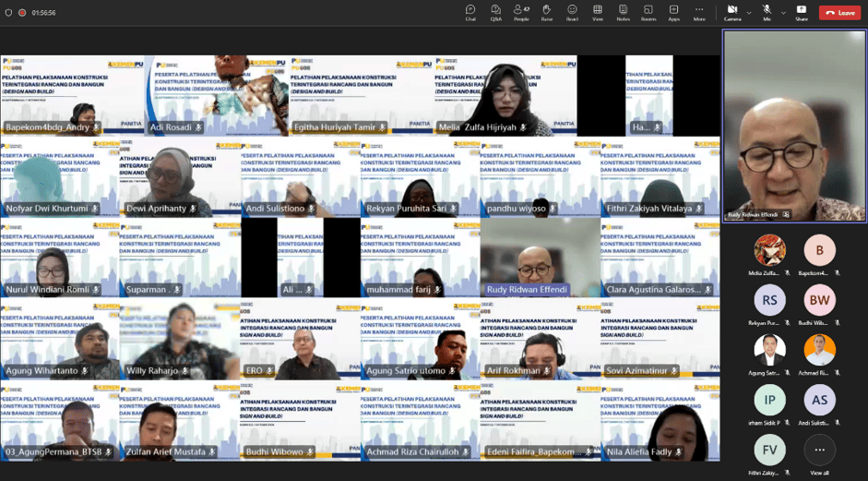Click the Share screen icon
The image size is (868, 481).
801,12
